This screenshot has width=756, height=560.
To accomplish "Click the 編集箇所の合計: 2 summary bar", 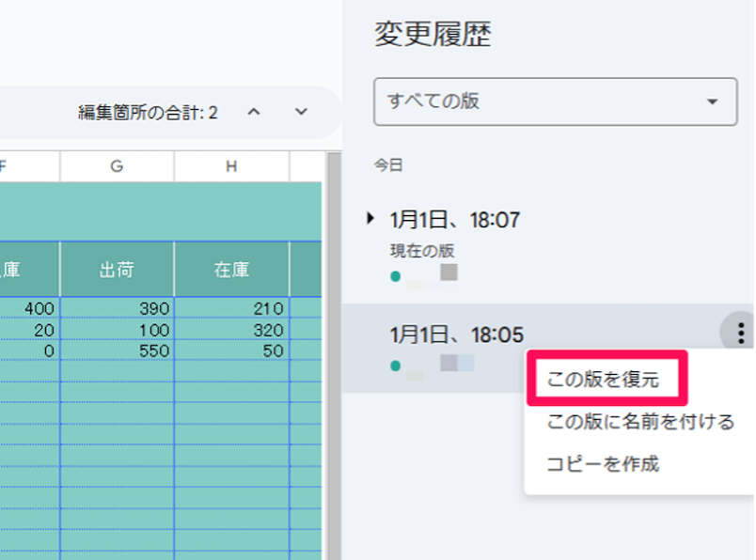I will coord(146,112).
